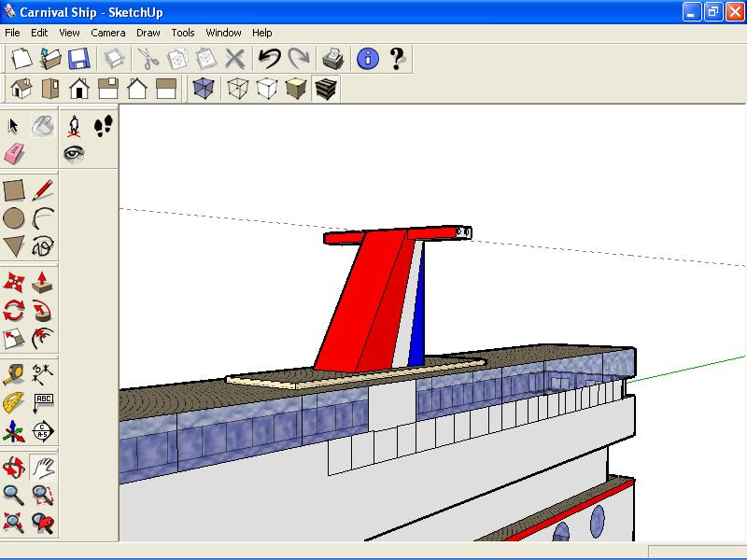Viewport: 747px width, 560px height.
Task: Select the Protractor tool
Action: tap(13, 403)
